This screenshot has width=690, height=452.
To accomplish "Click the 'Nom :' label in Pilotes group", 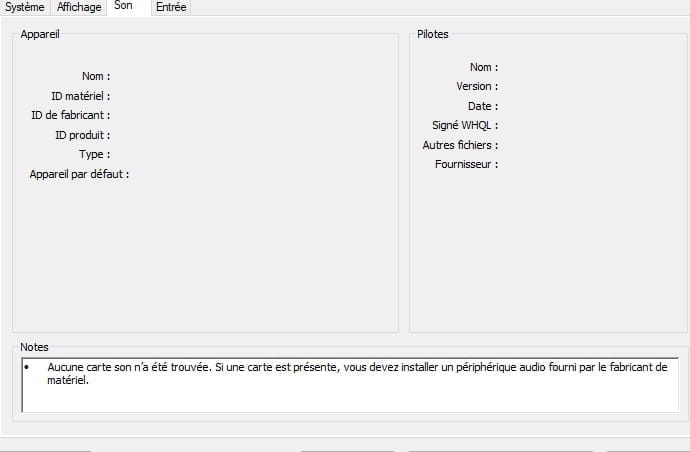I will (484, 67).
